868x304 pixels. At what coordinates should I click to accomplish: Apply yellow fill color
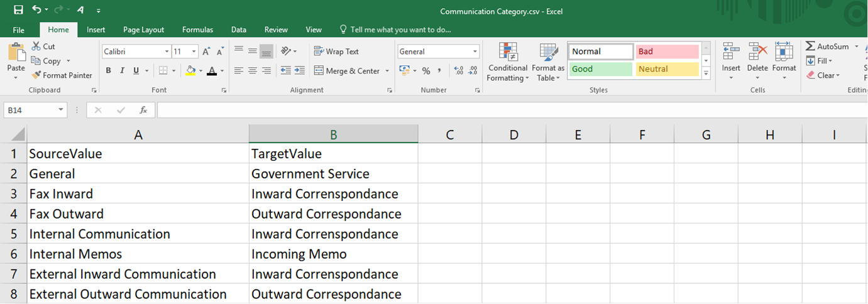tap(190, 71)
